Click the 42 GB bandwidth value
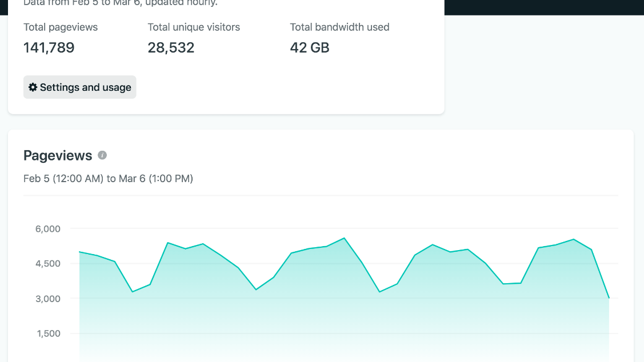Image resolution: width=644 pixels, height=362 pixels. pyautogui.click(x=310, y=48)
